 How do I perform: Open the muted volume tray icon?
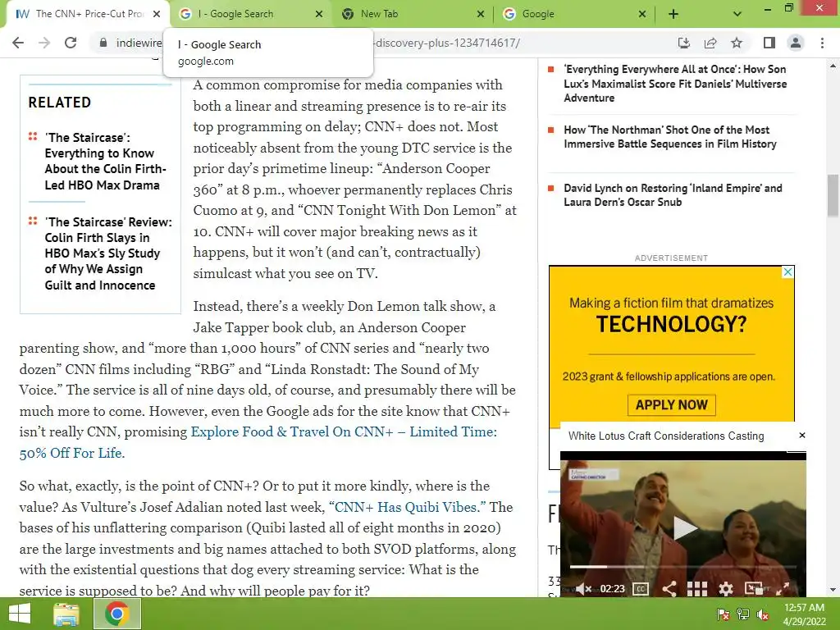(763, 614)
